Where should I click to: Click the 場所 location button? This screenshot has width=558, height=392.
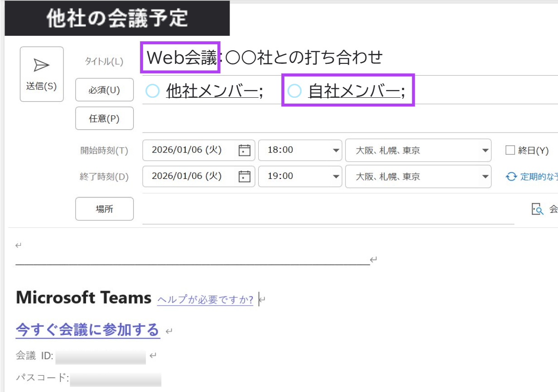point(104,209)
